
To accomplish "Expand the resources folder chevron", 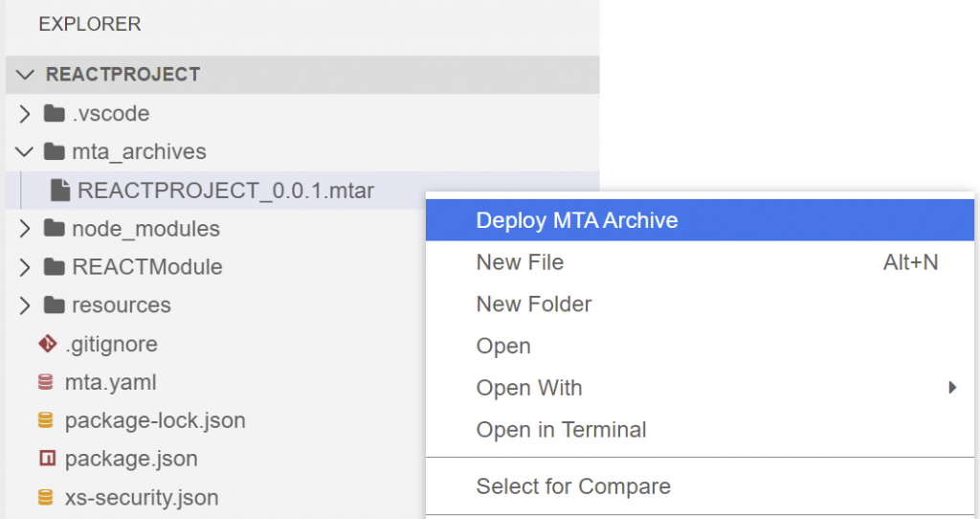I will (24, 305).
